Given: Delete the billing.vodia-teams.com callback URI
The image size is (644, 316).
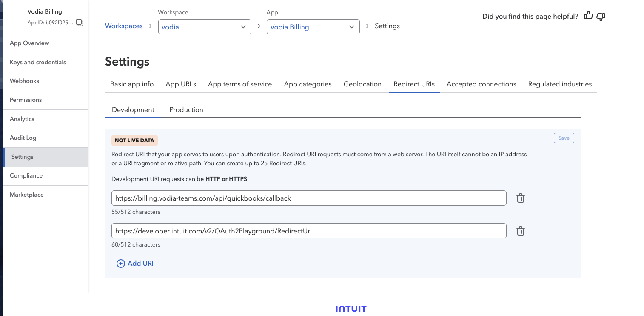Looking at the screenshot, I should [520, 198].
